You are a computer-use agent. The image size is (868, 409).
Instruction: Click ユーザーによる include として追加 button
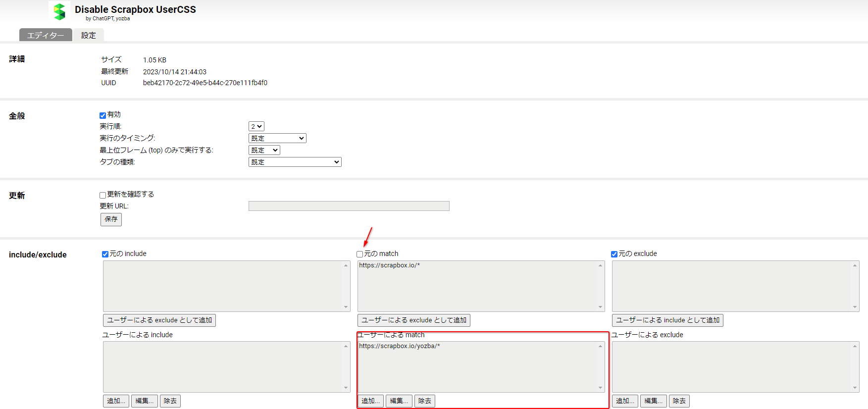click(667, 320)
